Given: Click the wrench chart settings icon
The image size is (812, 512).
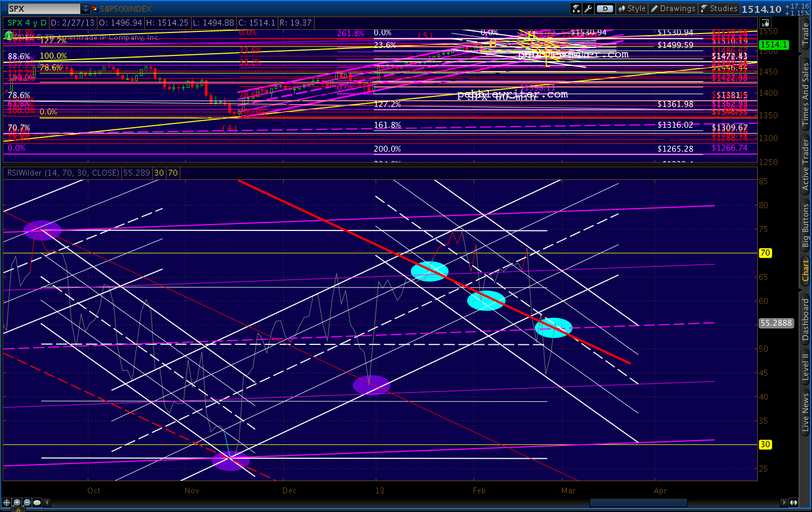Looking at the screenshot, I should tap(588, 9).
